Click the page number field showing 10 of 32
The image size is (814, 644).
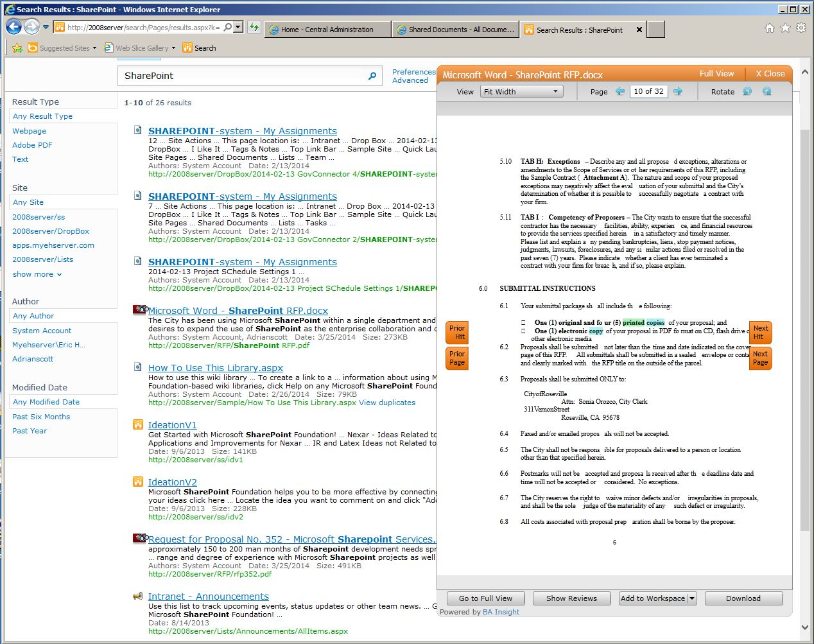tap(649, 91)
